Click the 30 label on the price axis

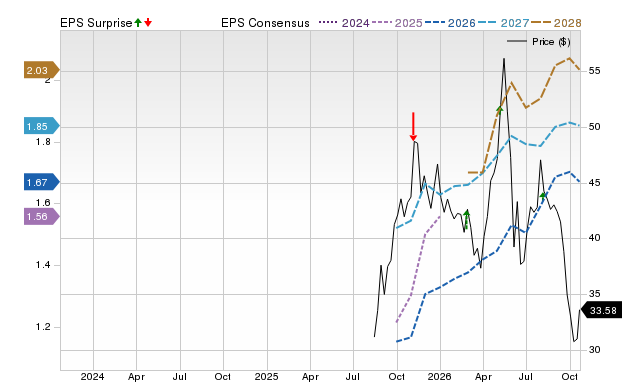click(x=594, y=350)
